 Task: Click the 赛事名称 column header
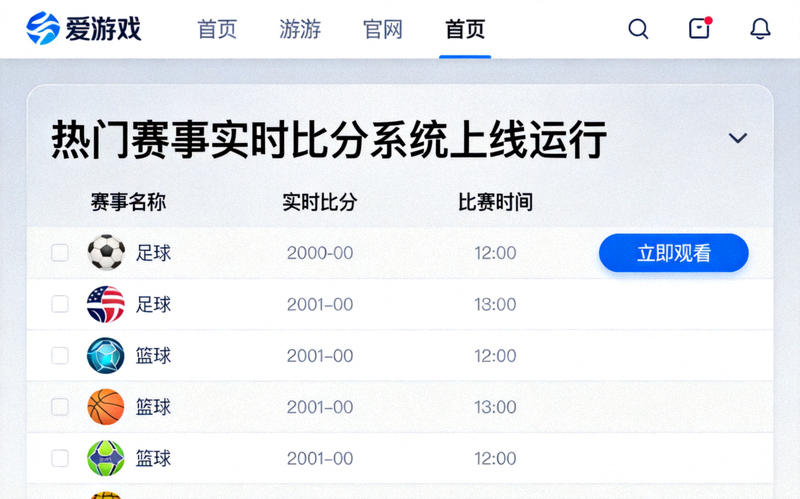click(x=128, y=202)
